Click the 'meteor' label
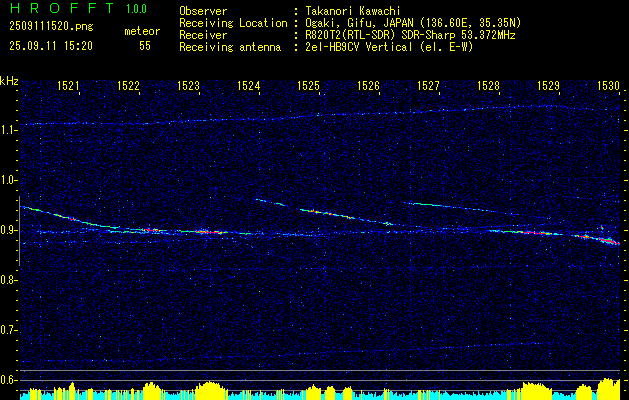This screenshot has width=629, height=400. pos(142,31)
